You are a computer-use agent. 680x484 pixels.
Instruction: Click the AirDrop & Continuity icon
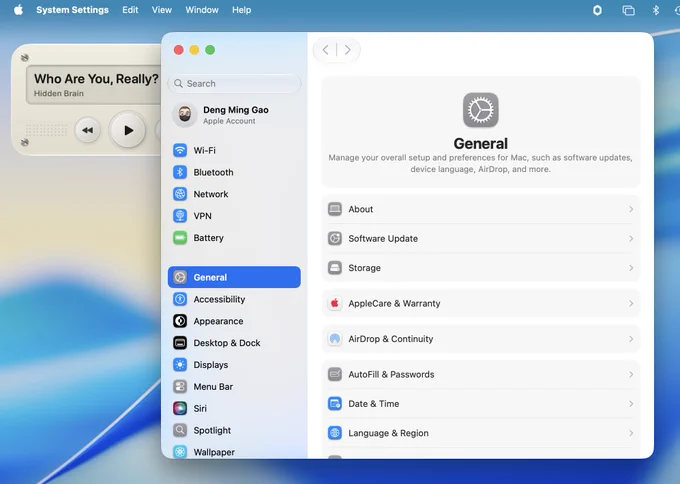pos(335,339)
